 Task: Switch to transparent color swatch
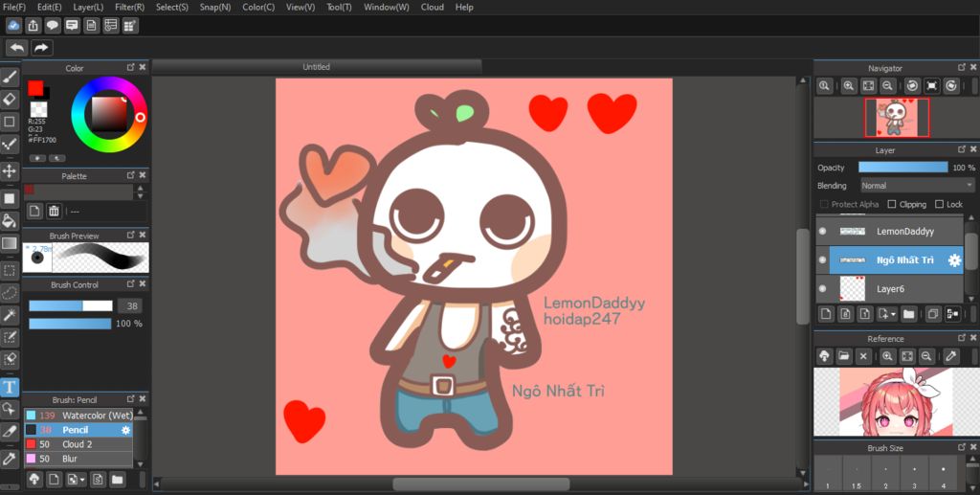tap(38, 109)
